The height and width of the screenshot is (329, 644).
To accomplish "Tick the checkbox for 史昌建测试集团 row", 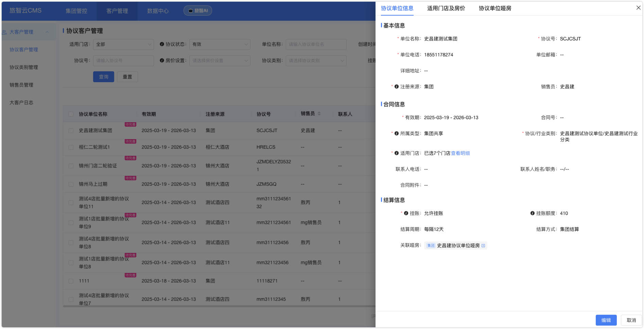I will click(71, 131).
